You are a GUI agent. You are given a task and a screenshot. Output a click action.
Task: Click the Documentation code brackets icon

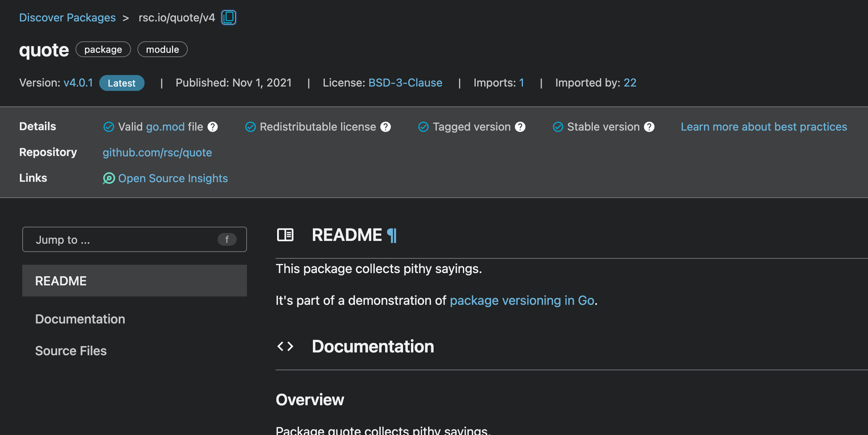click(285, 346)
